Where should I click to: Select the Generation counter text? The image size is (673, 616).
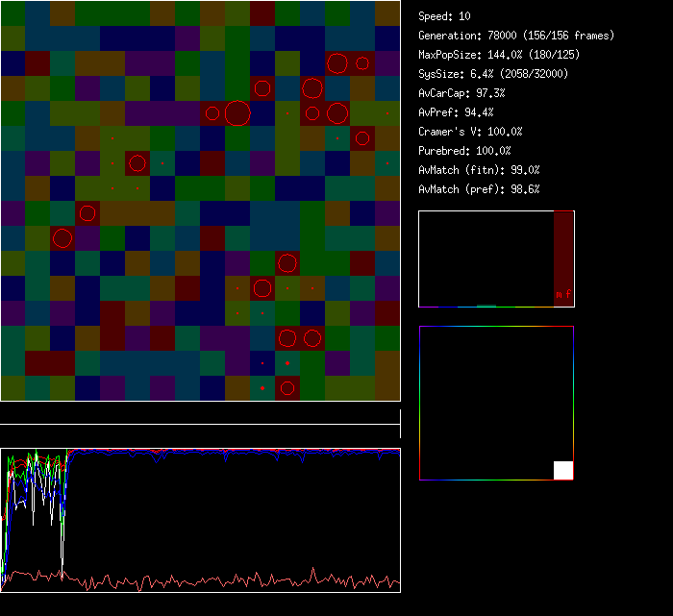516,36
